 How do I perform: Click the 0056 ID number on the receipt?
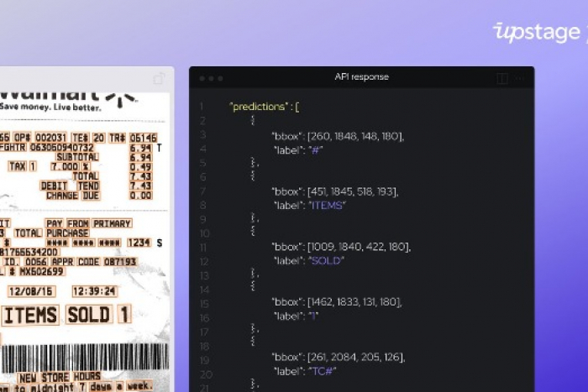click(36, 262)
